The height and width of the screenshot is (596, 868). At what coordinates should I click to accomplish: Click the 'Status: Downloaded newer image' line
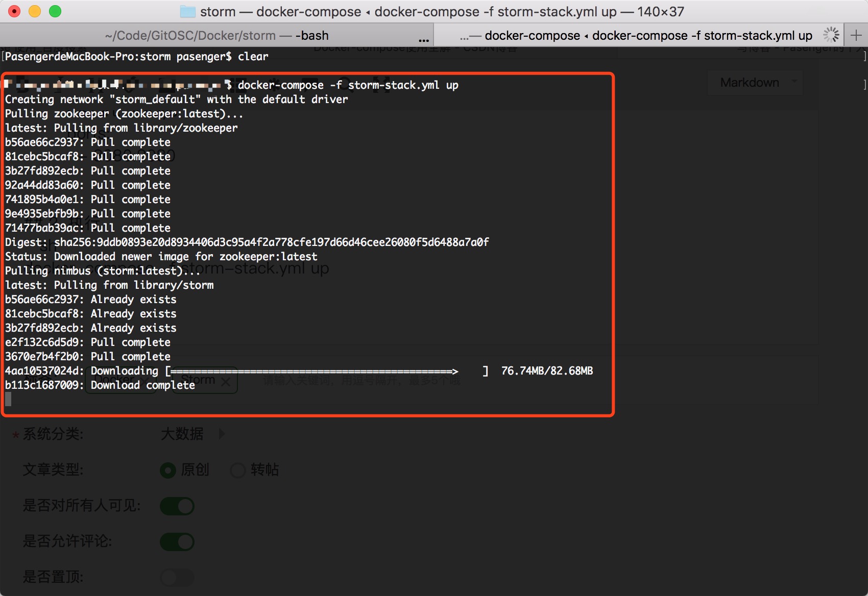tap(161, 257)
